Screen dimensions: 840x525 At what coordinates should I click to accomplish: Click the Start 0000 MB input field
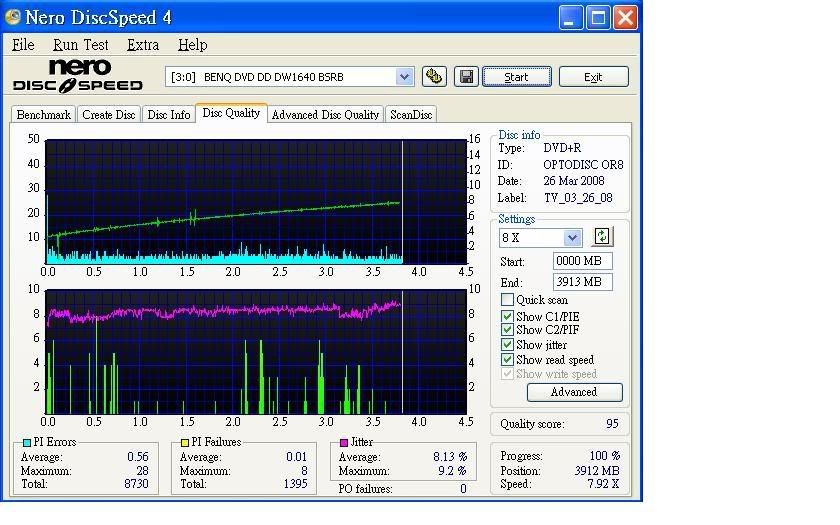[582, 261]
